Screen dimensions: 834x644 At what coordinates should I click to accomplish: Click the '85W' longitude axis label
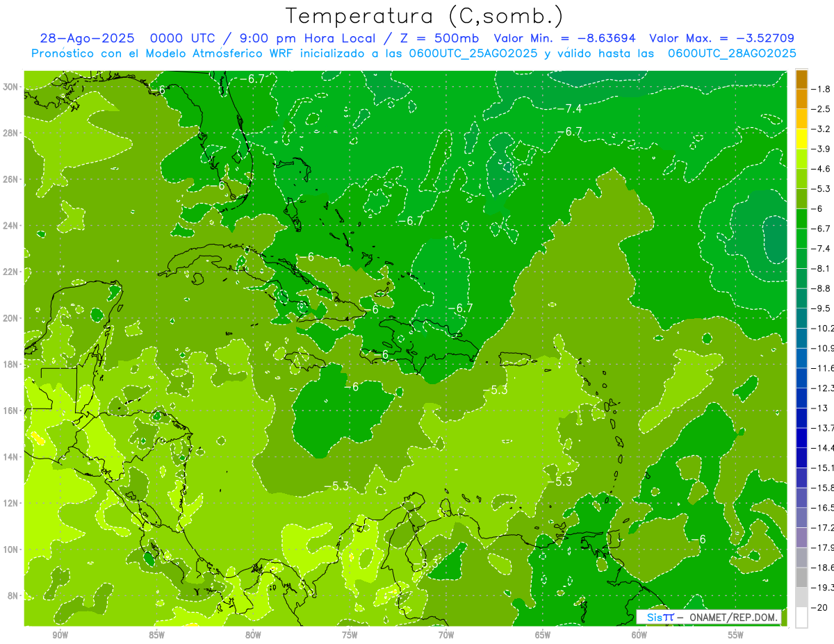point(156,635)
